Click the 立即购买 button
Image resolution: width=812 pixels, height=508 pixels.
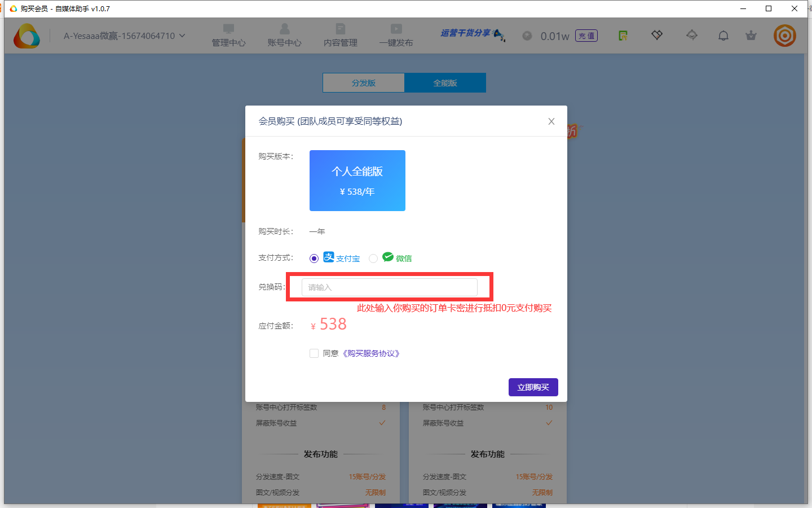tap(533, 387)
